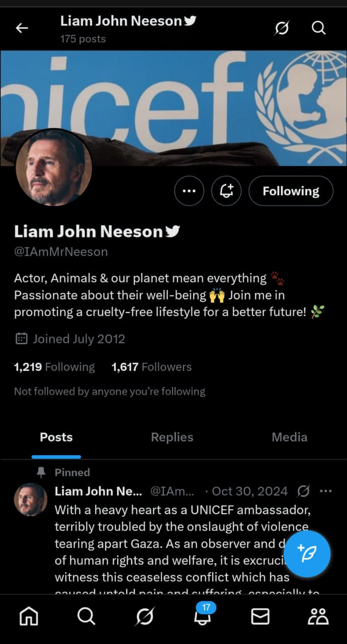
Task: Switch to the Replies tab
Action: point(172,437)
